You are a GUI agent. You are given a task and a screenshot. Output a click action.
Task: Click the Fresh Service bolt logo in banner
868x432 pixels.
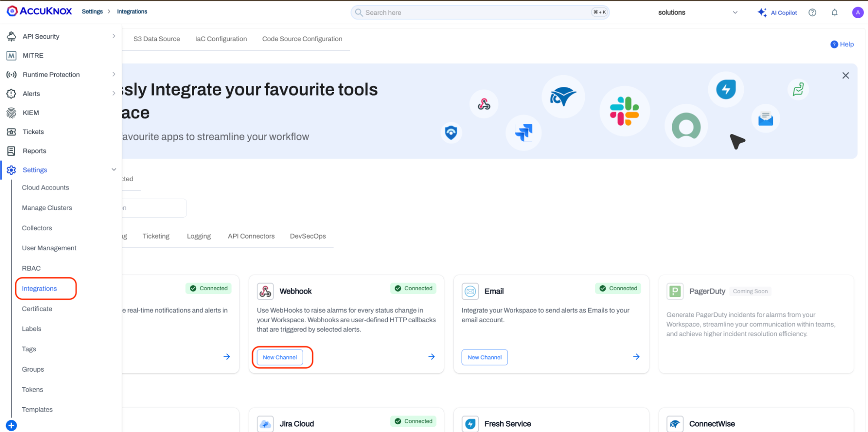tap(726, 90)
